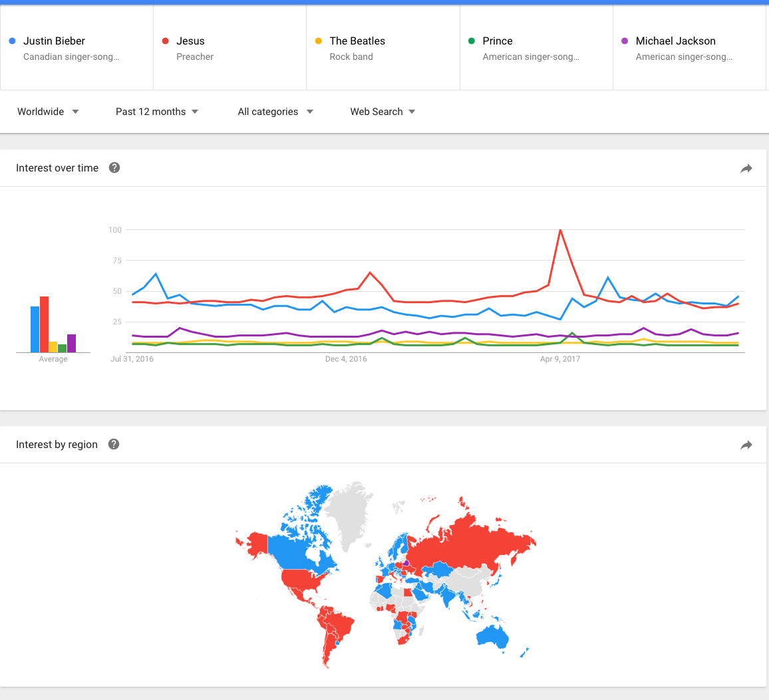The image size is (769, 700).
Task: Click the Interest over time heading
Action: [57, 168]
